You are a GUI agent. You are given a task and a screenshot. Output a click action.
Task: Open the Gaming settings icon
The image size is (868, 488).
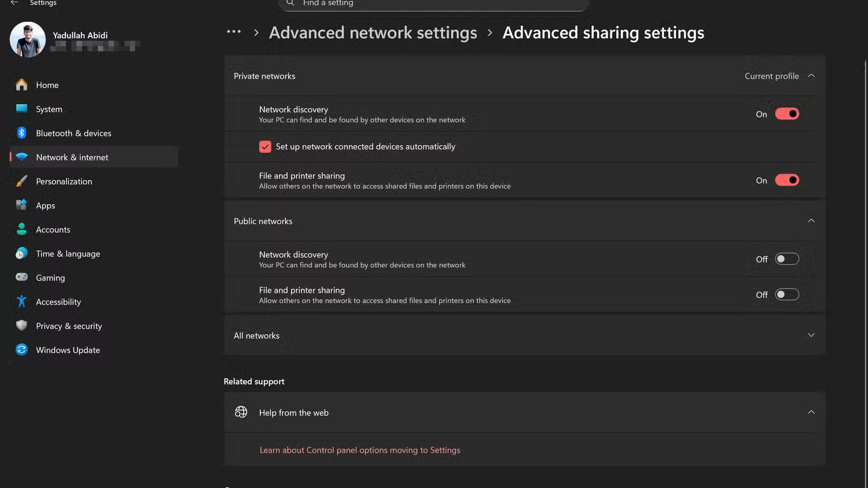pyautogui.click(x=21, y=278)
